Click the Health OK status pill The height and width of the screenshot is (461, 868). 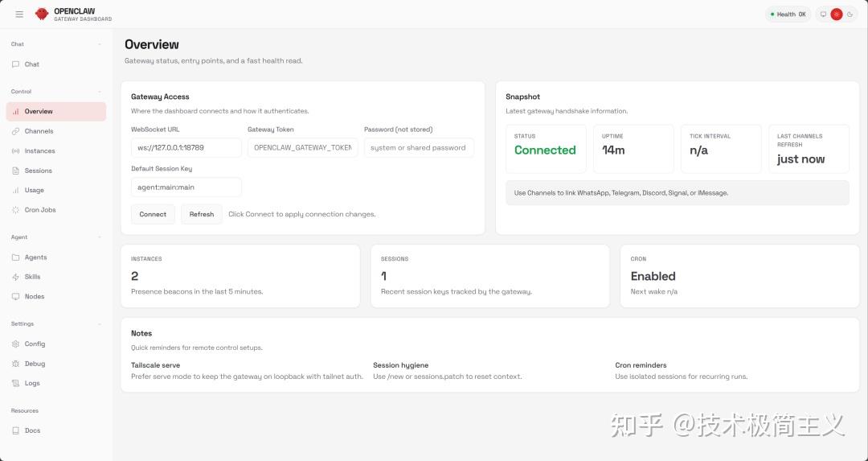coord(788,14)
